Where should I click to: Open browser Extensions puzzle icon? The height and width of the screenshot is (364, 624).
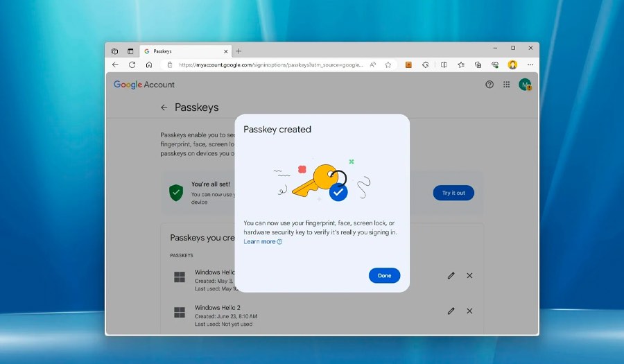click(426, 64)
